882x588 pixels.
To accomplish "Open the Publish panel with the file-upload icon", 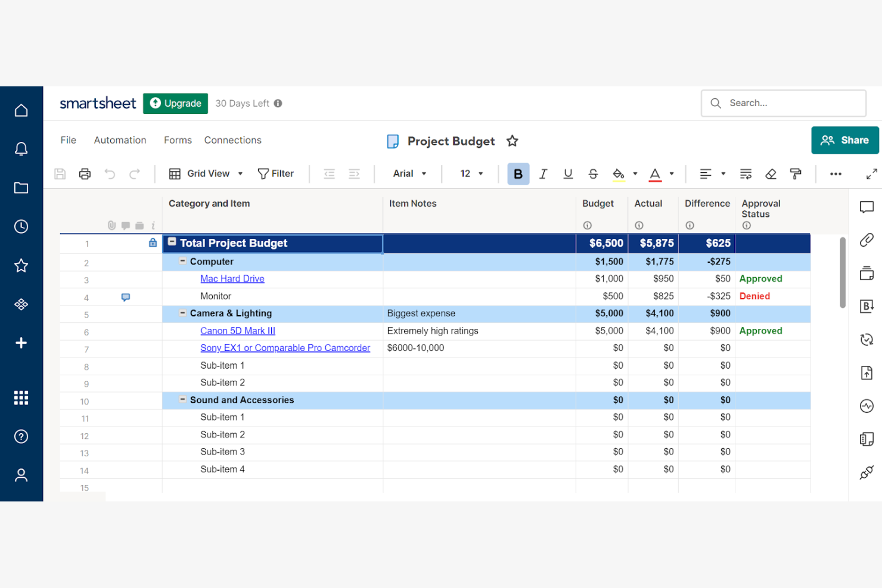I will tap(866, 372).
